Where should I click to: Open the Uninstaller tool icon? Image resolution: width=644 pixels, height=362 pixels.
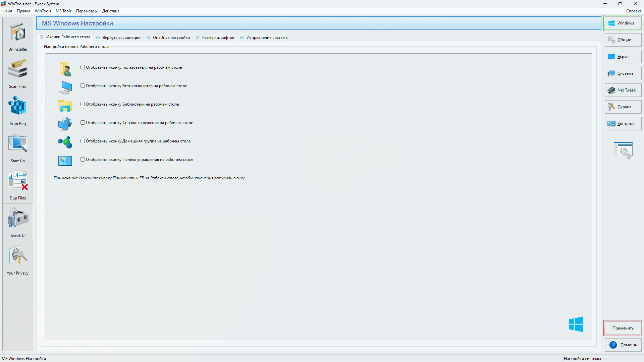click(18, 33)
